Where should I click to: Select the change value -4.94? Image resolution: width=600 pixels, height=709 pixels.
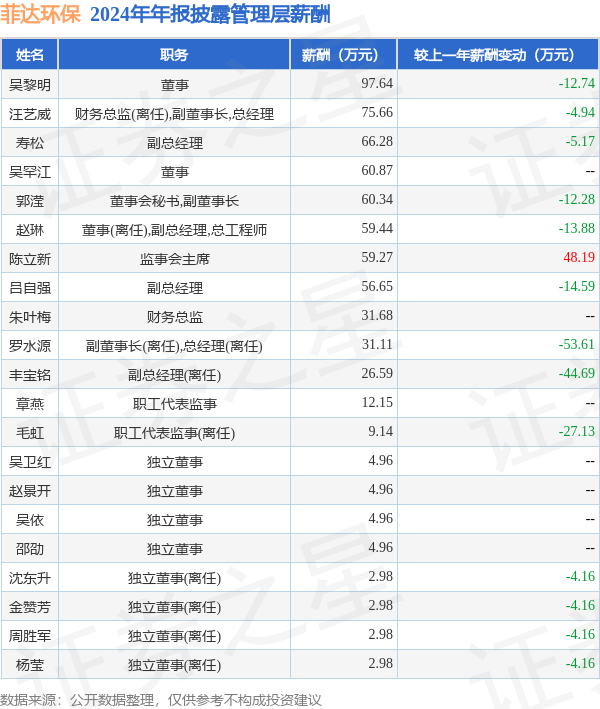coord(580,113)
